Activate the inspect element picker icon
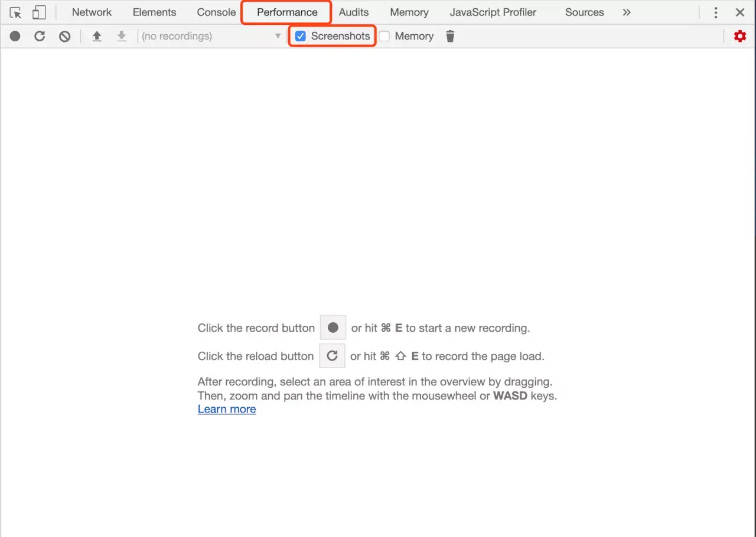 pos(16,12)
